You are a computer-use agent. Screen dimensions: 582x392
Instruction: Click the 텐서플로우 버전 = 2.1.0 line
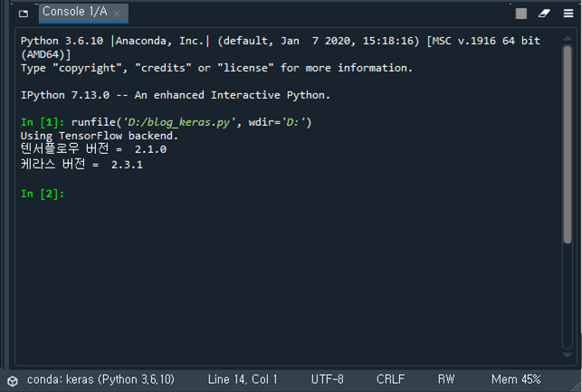93,149
